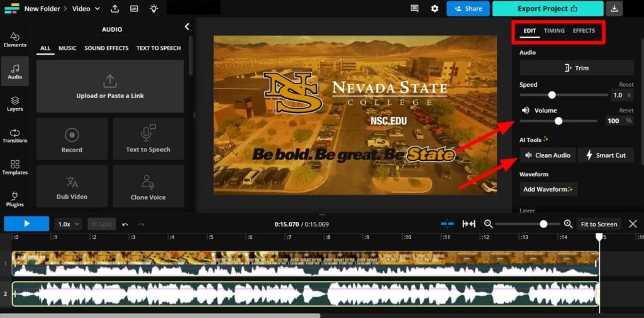Open the Templates sidebar panel

15,167
